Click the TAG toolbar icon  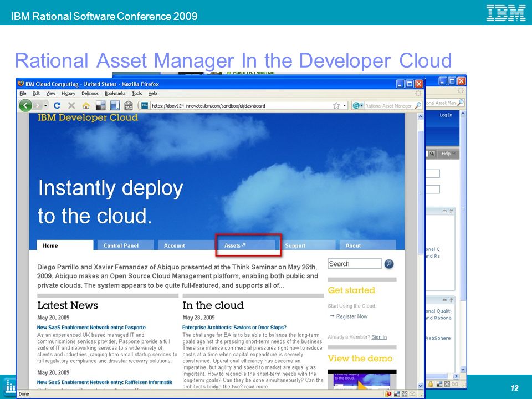pos(129,105)
